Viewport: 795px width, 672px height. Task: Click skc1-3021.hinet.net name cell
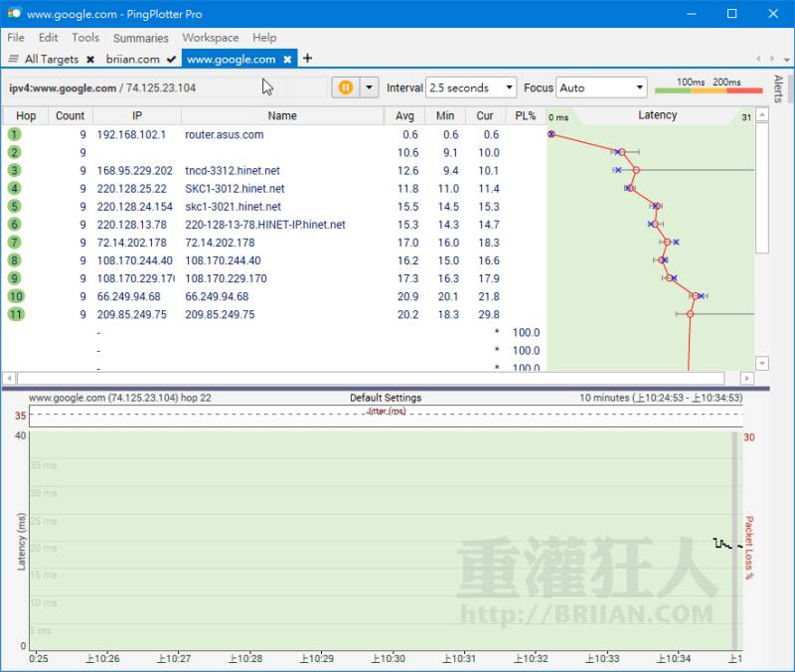point(233,207)
